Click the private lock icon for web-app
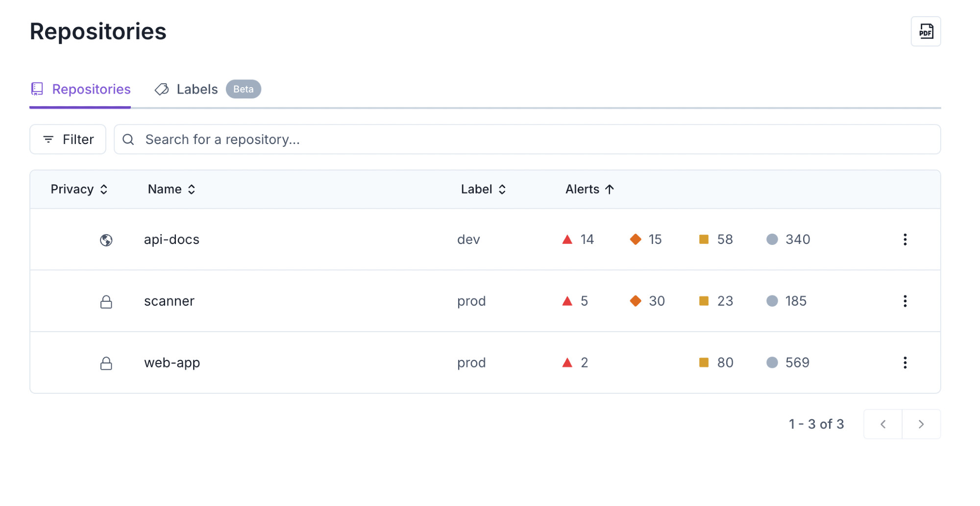This screenshot has width=980, height=506. point(106,363)
